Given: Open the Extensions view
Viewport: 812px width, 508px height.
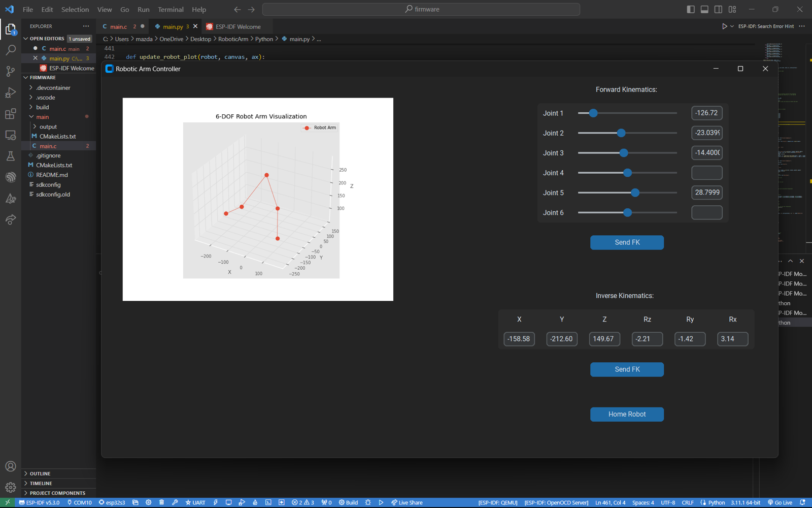Looking at the screenshot, I should click(10, 114).
